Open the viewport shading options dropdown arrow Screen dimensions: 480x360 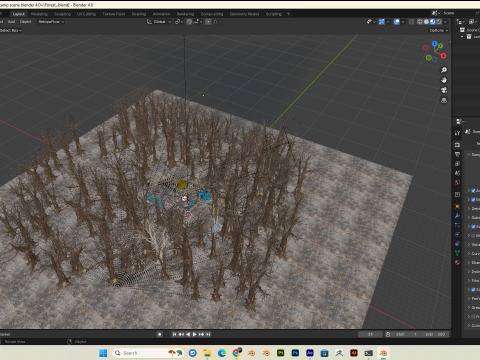click(446, 22)
